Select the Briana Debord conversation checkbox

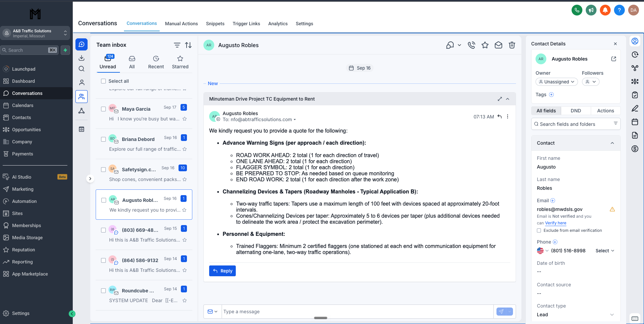[x=103, y=139]
